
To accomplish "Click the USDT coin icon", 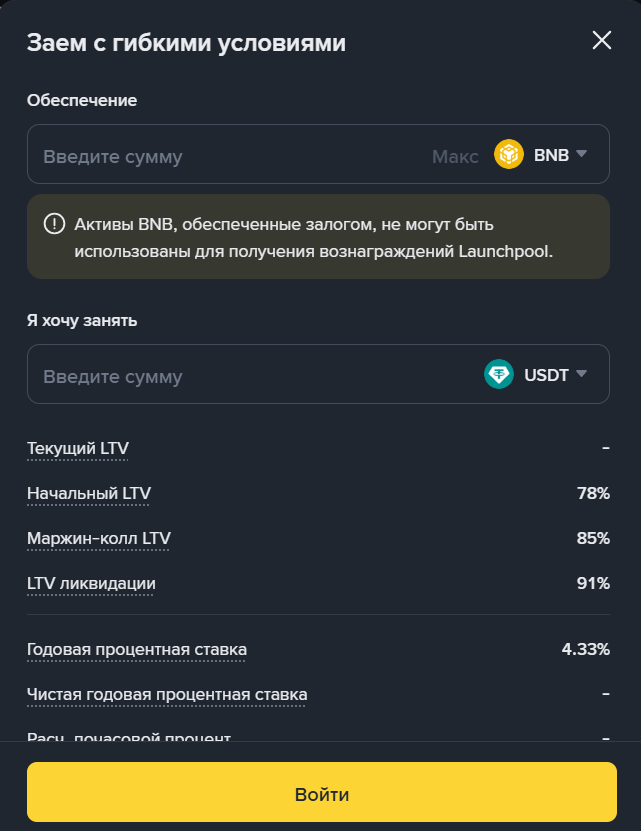I will (499, 375).
